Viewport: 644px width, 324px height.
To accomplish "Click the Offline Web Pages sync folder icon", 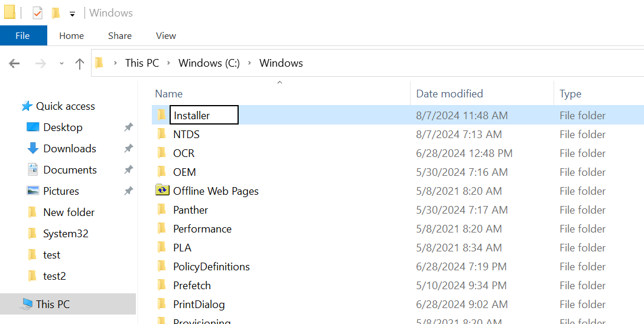I will coord(162,190).
